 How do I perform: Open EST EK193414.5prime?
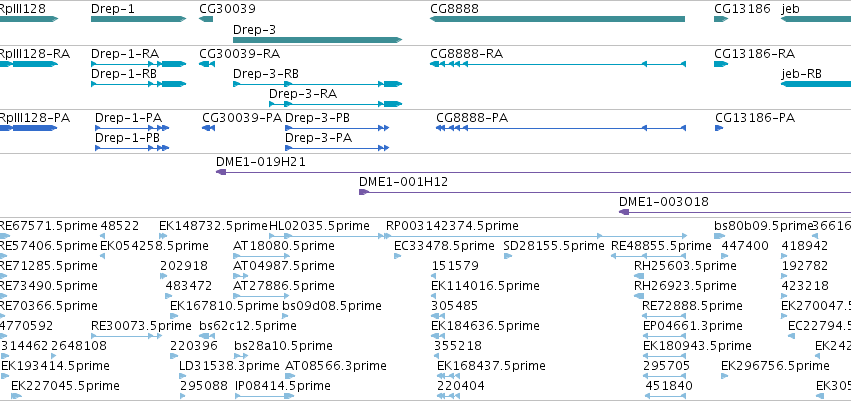coord(55,366)
